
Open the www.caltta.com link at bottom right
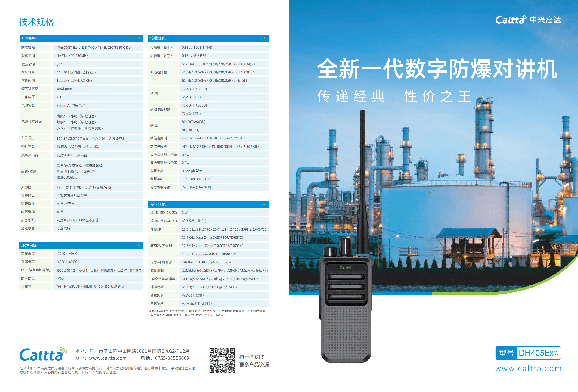[x=528, y=369]
